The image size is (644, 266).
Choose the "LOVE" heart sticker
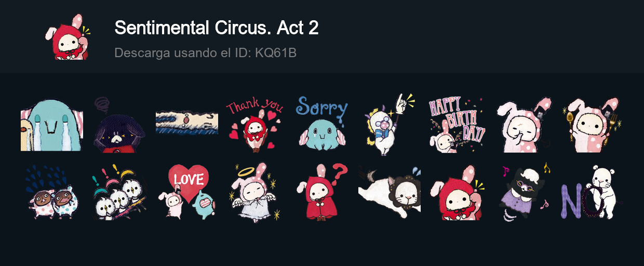187,192
